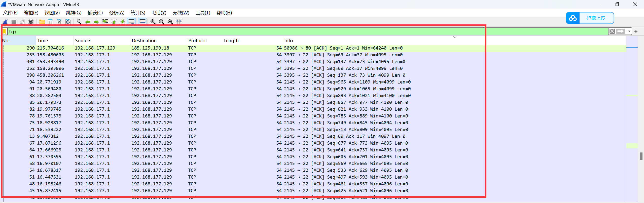This screenshot has width=644, height=203.
Task: Zoom in on packet text
Action: (153, 22)
